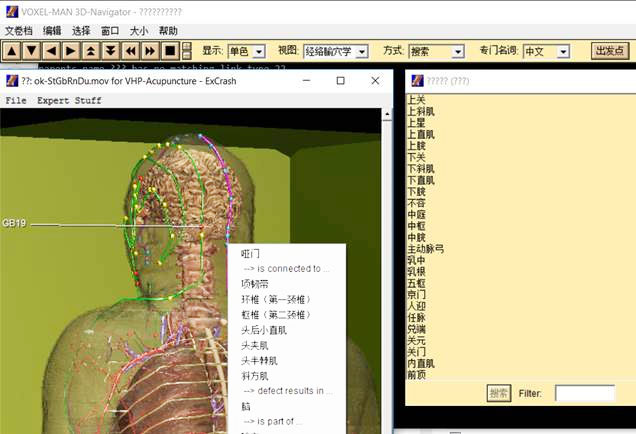Select 中庭 in the search list
Screen dimensions: 636x434
(x=417, y=215)
